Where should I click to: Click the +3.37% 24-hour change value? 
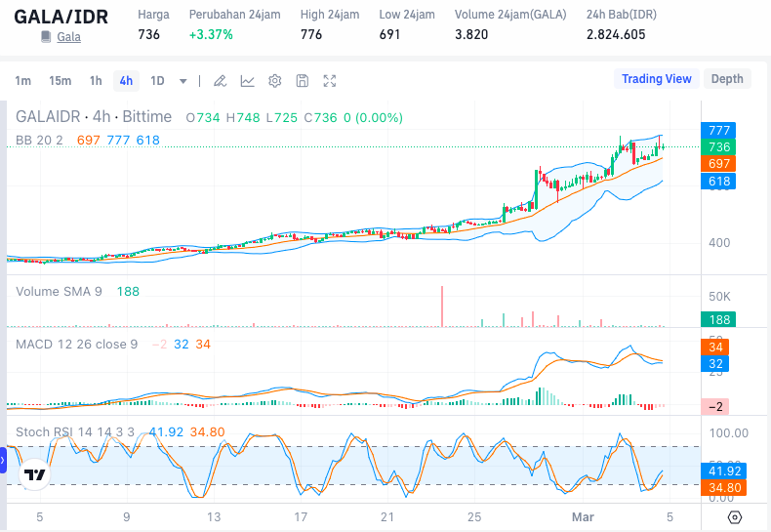coord(211,34)
